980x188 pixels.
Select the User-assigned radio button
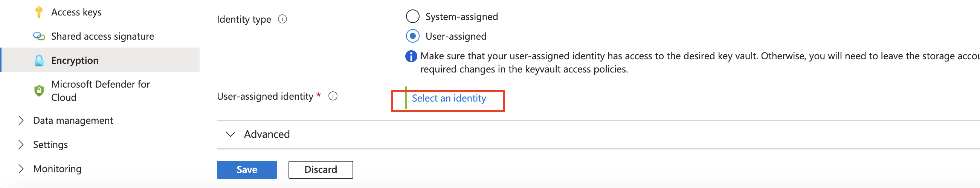click(x=413, y=36)
